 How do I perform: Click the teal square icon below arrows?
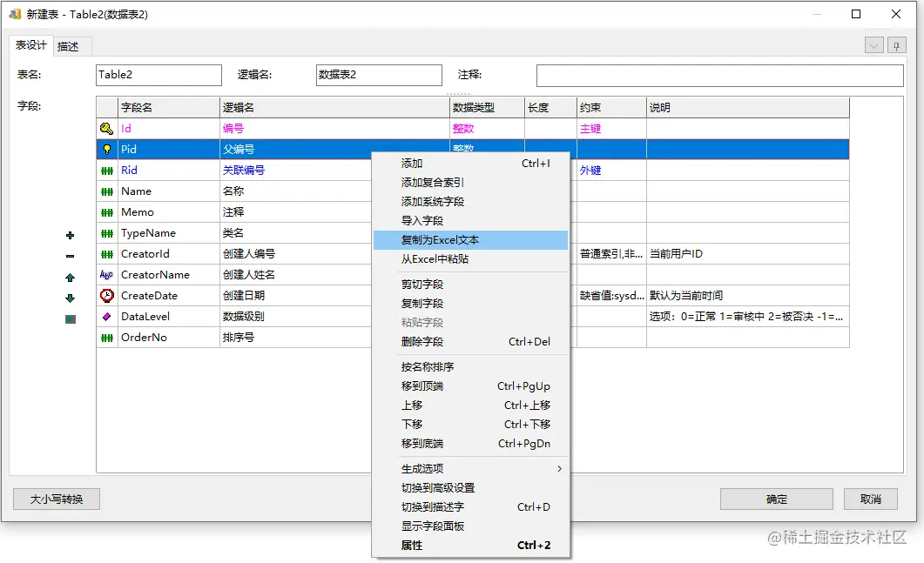point(71,319)
